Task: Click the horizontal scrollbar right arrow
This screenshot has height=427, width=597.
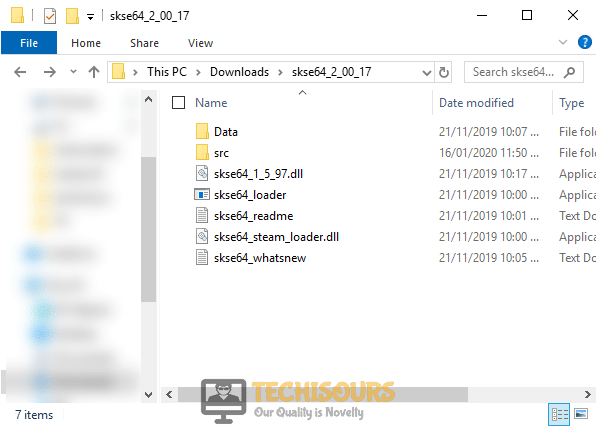Action: pos(587,394)
